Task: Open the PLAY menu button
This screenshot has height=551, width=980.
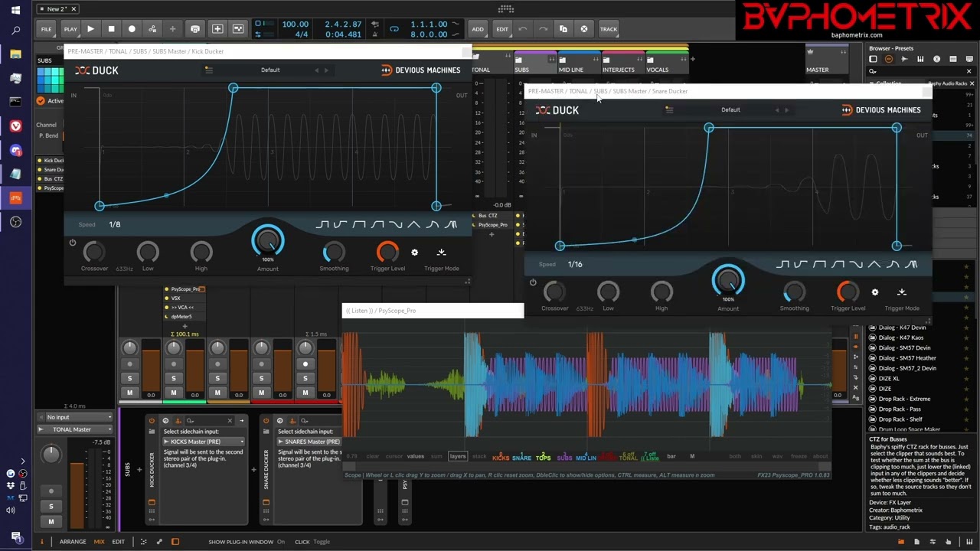Action: pos(70,29)
